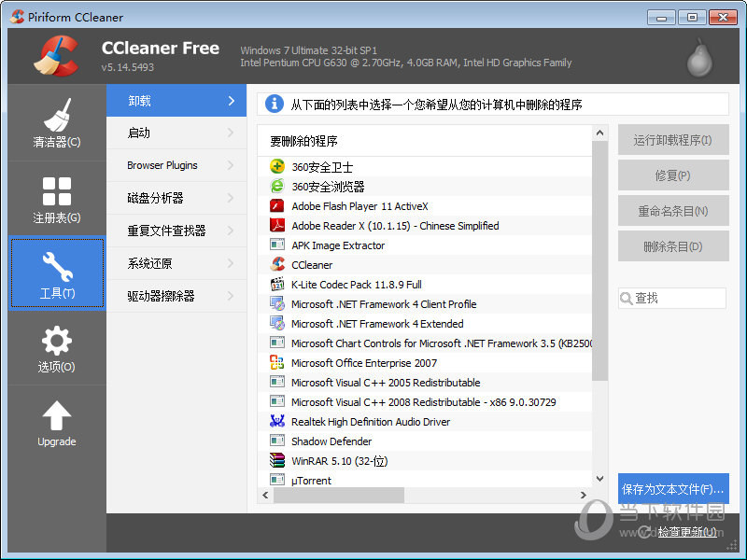This screenshot has width=747, height=560.
Task: Click the 检查更新 link
Action: click(687, 531)
